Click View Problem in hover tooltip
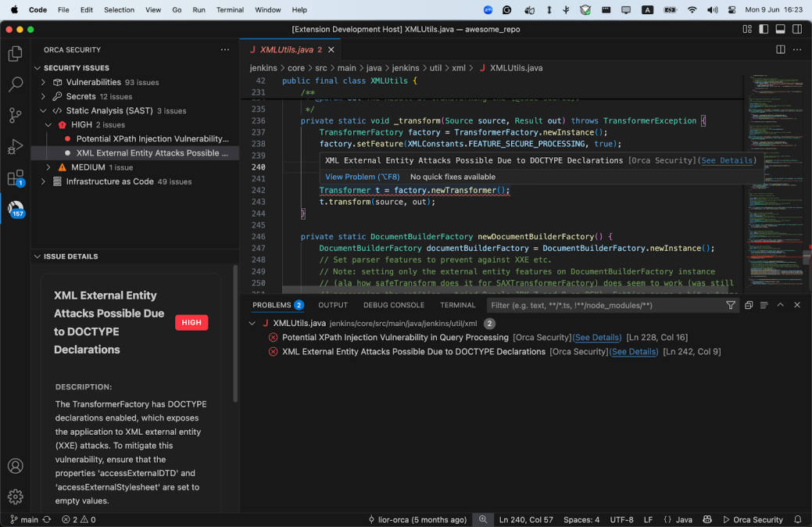Screen dimensions: 812x527 tap(363, 177)
